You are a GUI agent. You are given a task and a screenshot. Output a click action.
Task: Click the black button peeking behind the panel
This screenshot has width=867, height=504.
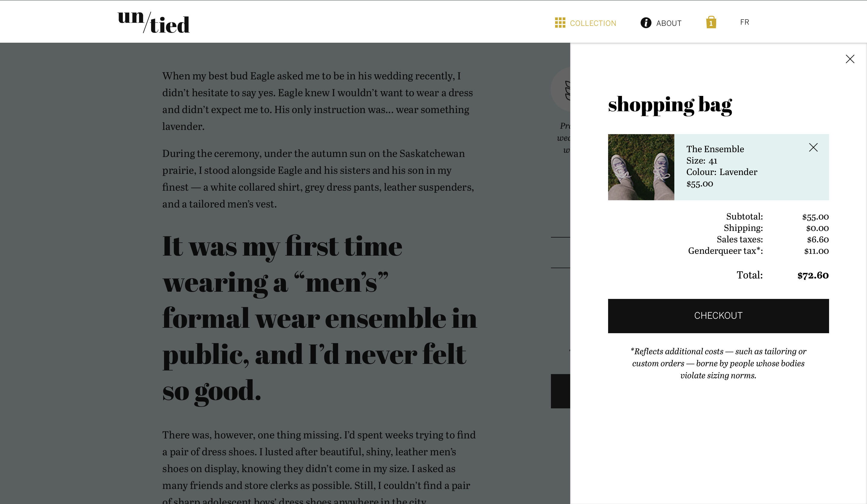click(561, 391)
